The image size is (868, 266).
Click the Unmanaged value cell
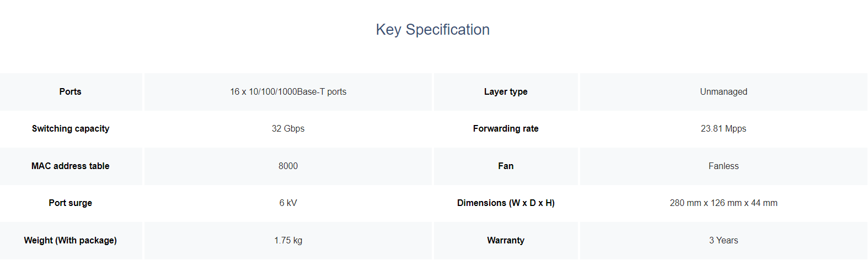[x=724, y=92]
